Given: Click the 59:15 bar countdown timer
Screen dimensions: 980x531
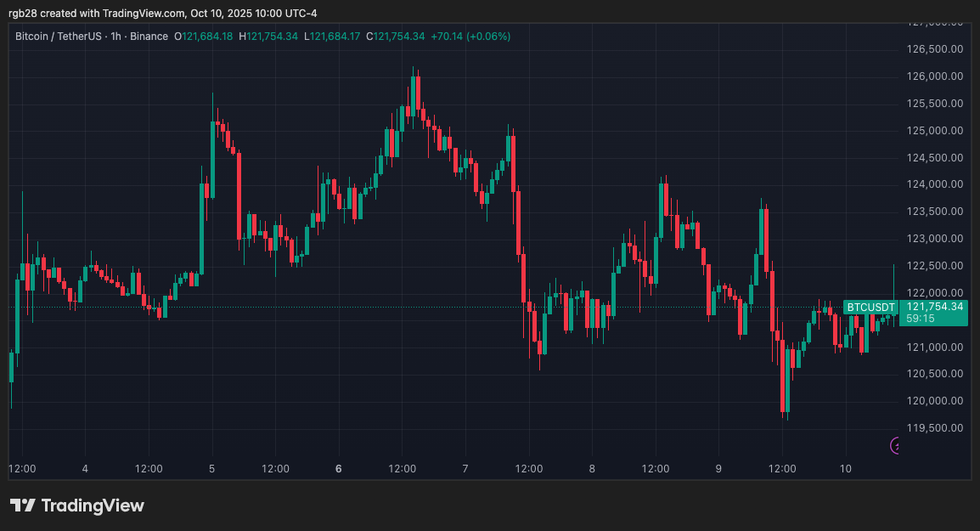Looking at the screenshot, I should coord(921,319).
